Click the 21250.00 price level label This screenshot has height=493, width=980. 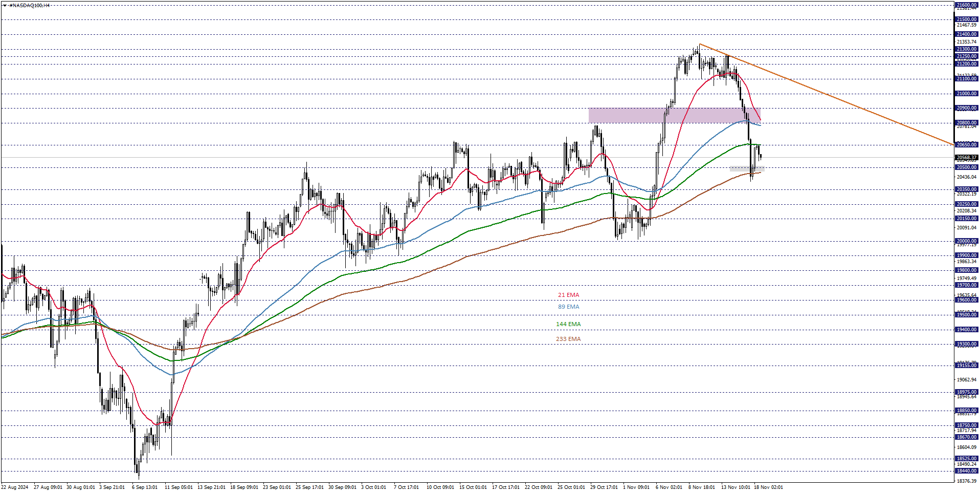967,56
